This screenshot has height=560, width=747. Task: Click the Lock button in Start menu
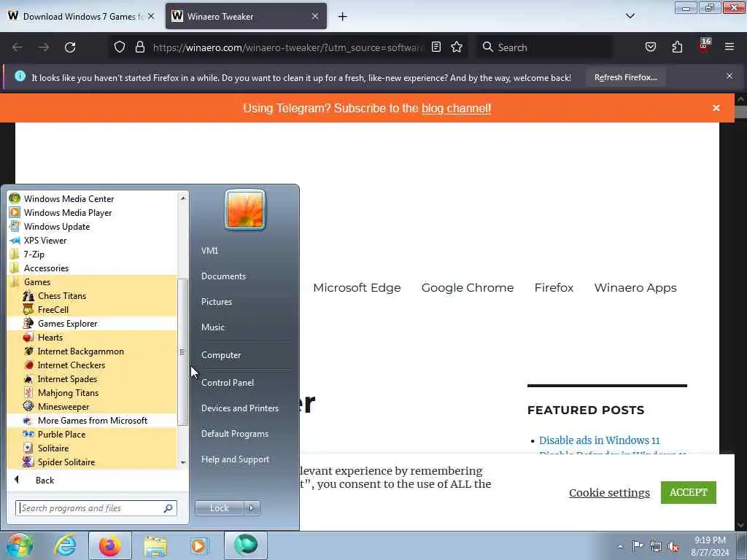click(219, 508)
